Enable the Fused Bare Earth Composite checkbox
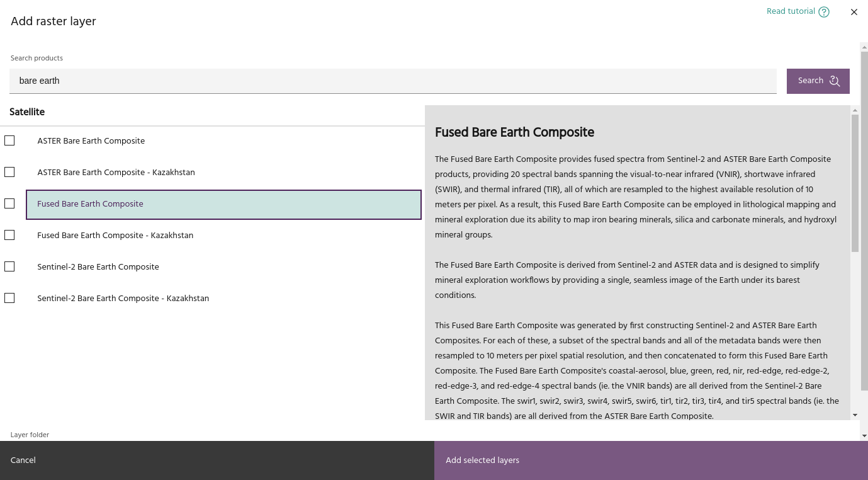Viewport: 868px width, 480px height. tap(9, 203)
